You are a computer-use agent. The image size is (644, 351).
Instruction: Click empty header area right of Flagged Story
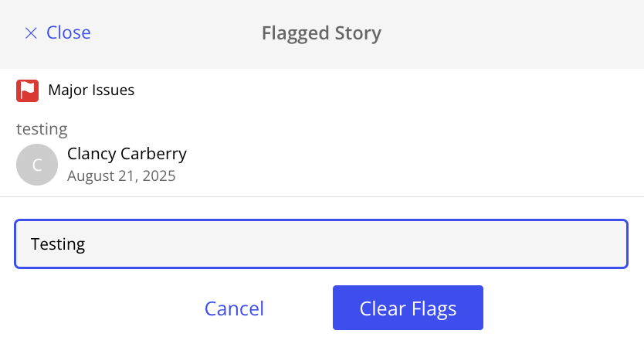tap(510, 33)
